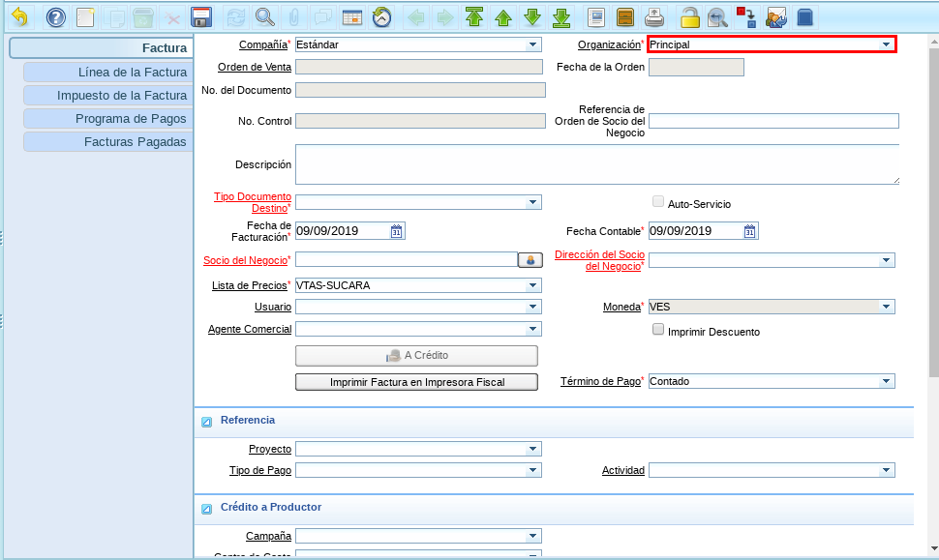Viewport: 939px width, 560px height.
Task: Click into the Descripción text area
Action: pyautogui.click(x=596, y=164)
